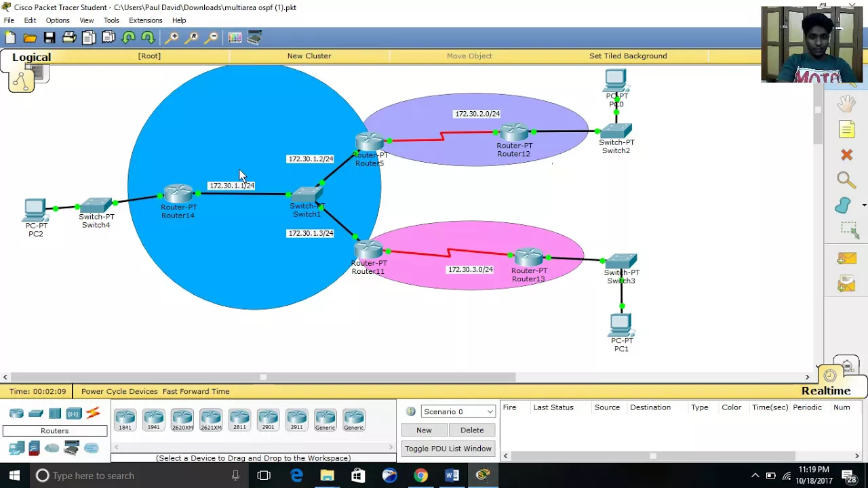Screen dimensions: 868x488
Task: Click Toggle PDU List Window button
Action: point(448,448)
